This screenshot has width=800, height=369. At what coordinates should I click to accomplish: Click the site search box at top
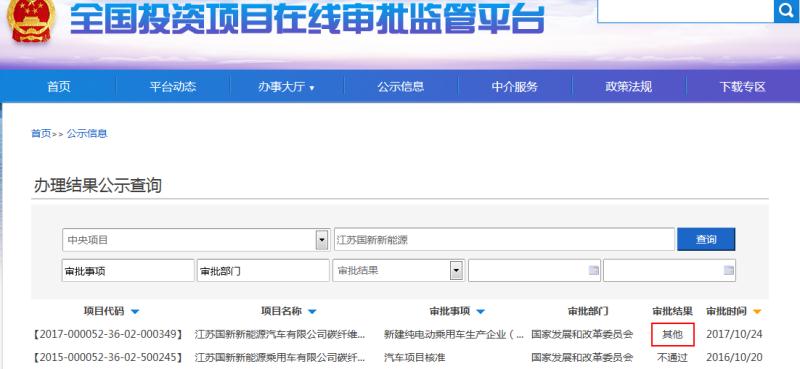click(x=686, y=10)
